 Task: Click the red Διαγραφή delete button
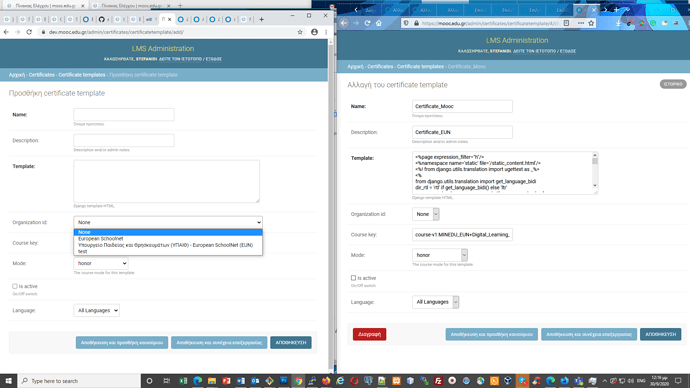[369, 334]
